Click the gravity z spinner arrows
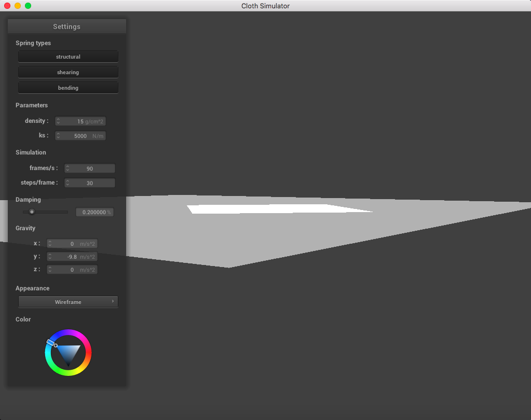The width and height of the screenshot is (531, 420). coord(50,270)
